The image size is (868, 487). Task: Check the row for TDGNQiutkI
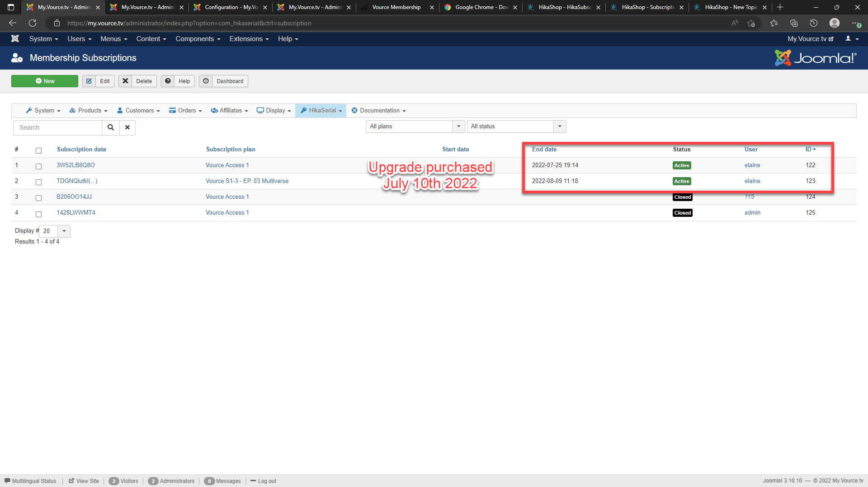tap(38, 182)
